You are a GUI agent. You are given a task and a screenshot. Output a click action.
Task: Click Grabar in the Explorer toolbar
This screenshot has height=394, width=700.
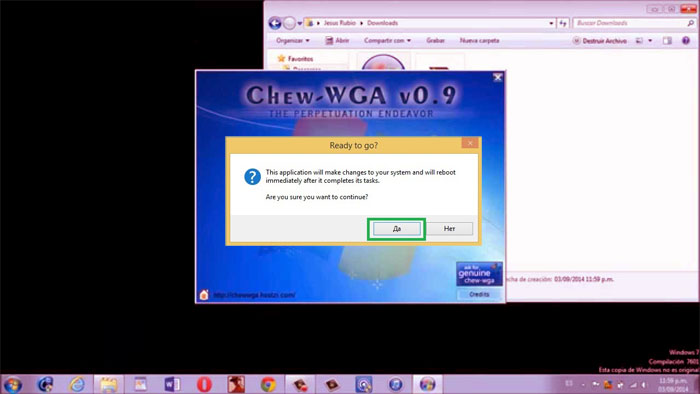click(435, 41)
